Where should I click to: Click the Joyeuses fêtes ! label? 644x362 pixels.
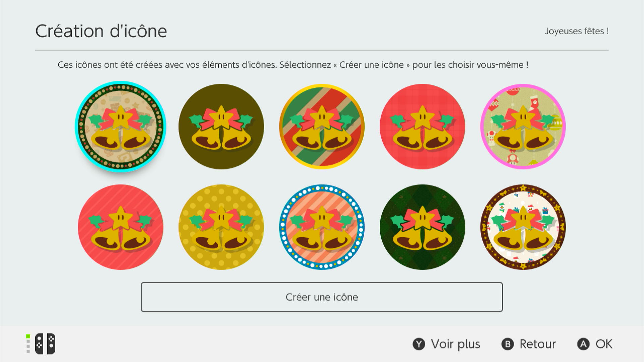(x=577, y=31)
